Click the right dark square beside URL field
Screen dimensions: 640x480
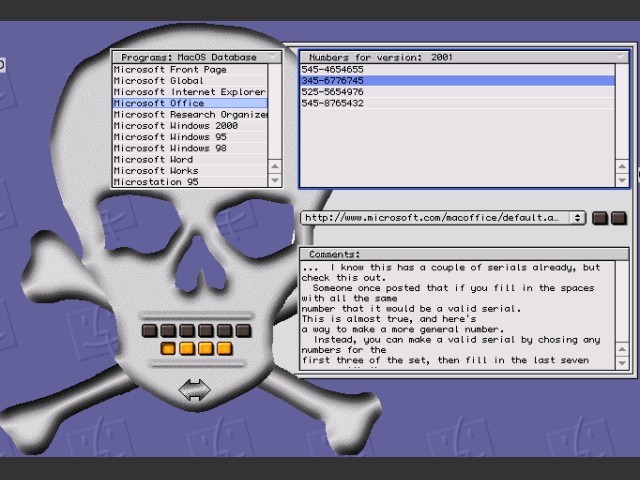click(x=618, y=218)
